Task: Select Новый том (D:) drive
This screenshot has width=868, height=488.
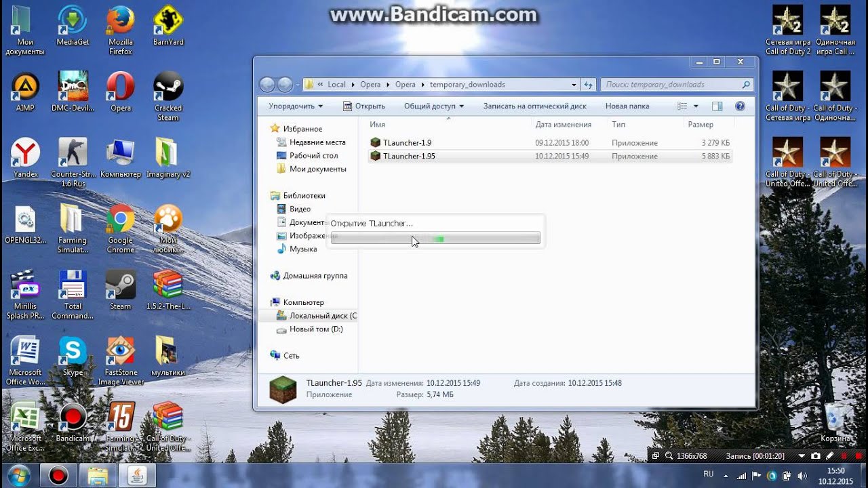Action: [x=310, y=329]
